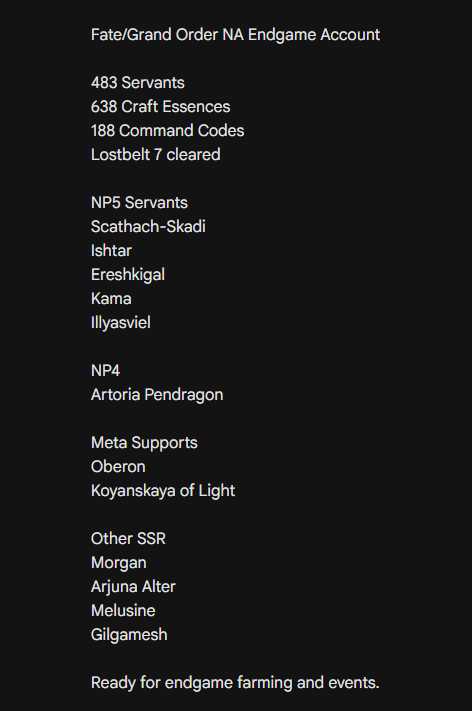Screen dimensions: 472x711
Task: Click the 188 Command Codes line
Action: click(167, 131)
